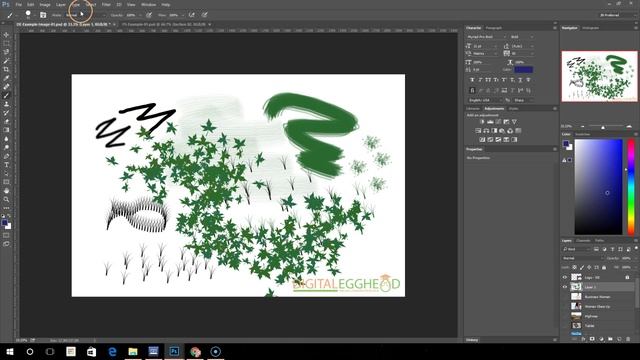Select the Rectangular Marquee tool

pyautogui.click(x=6, y=43)
